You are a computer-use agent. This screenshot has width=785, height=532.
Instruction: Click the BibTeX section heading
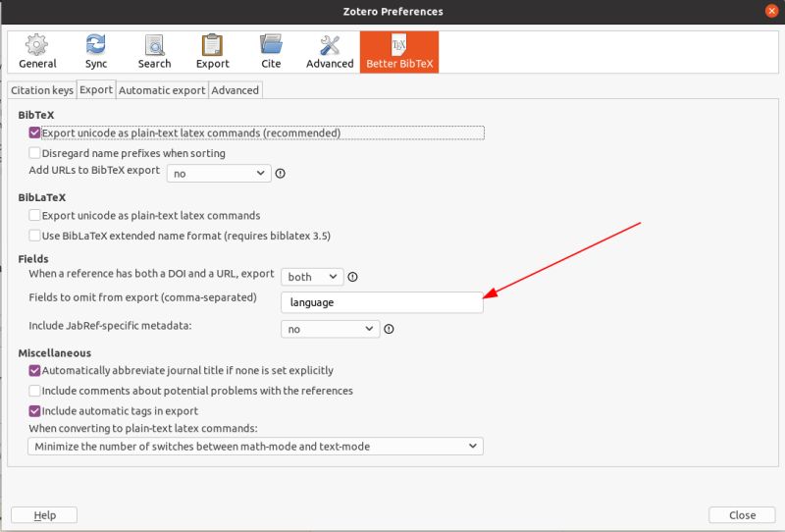point(36,115)
